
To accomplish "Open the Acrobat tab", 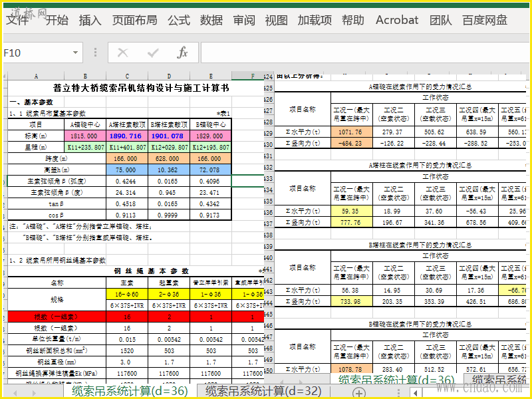I will (x=396, y=20).
